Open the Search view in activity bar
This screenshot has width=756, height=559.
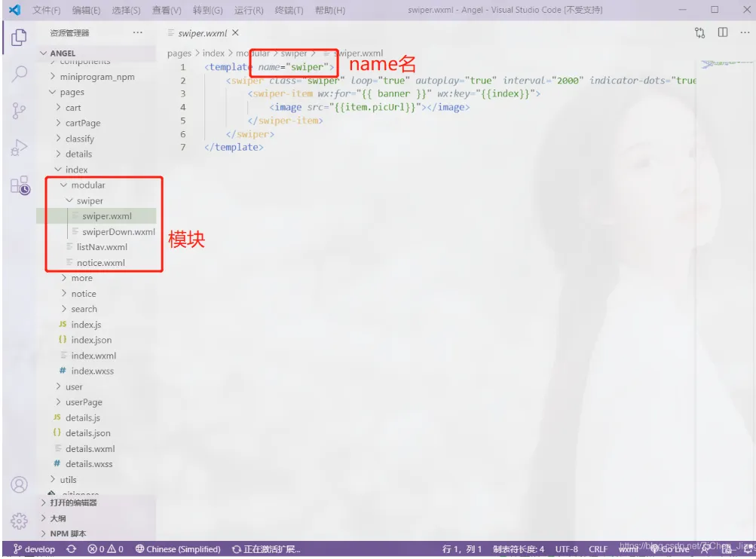19,74
